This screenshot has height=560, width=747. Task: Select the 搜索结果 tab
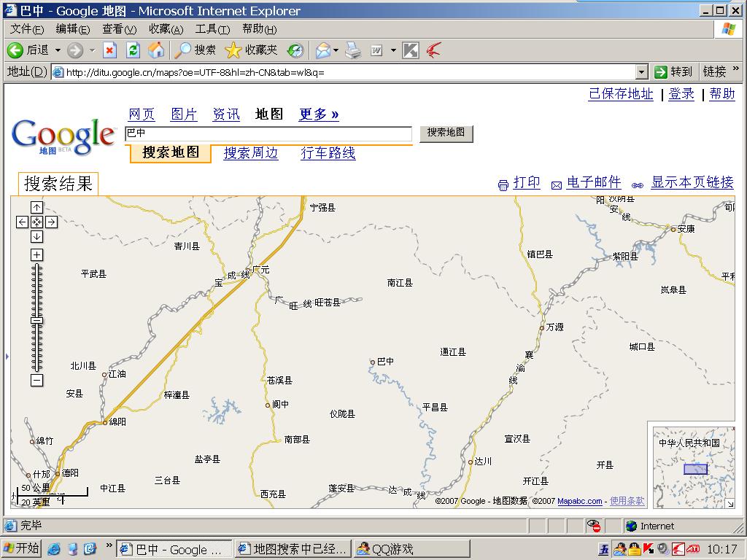pos(58,184)
